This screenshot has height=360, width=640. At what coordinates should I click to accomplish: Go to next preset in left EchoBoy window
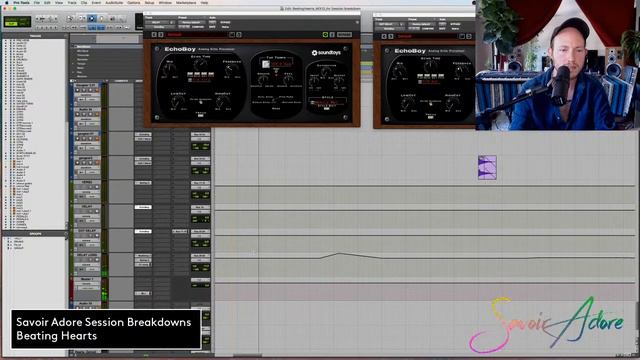pos(160,35)
